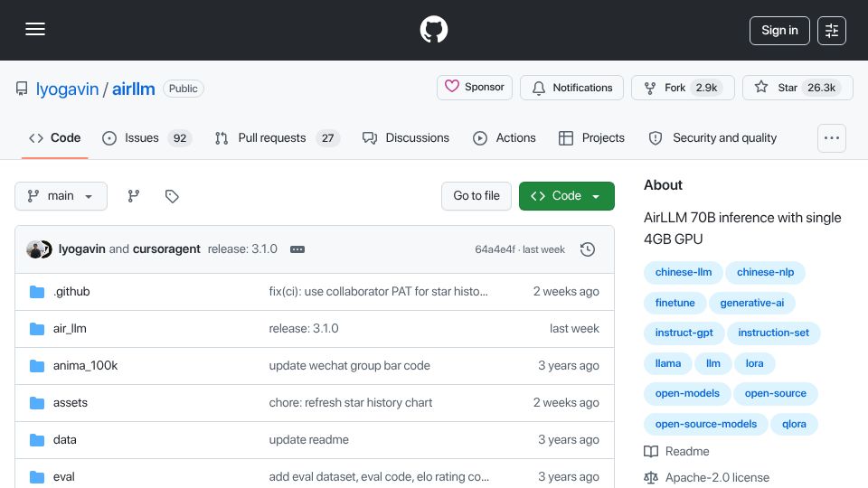The height and width of the screenshot is (488, 868).
Task: Switch to the Discussions tab
Action: pyautogui.click(x=406, y=137)
